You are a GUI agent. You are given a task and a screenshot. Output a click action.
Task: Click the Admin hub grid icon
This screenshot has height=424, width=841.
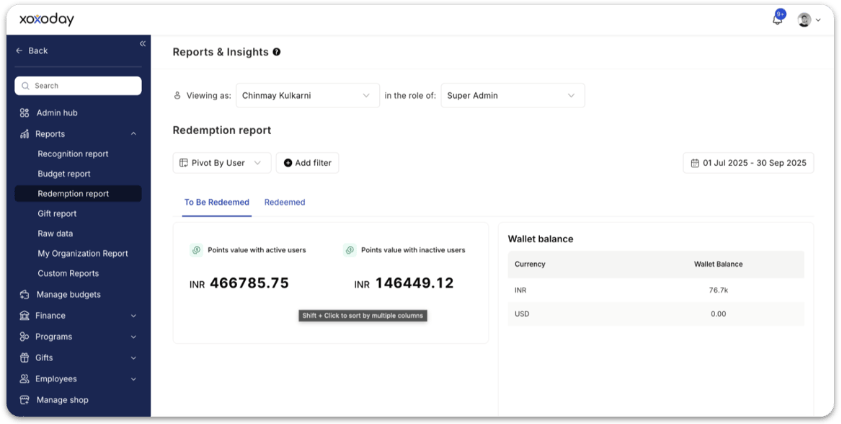pyautogui.click(x=24, y=113)
